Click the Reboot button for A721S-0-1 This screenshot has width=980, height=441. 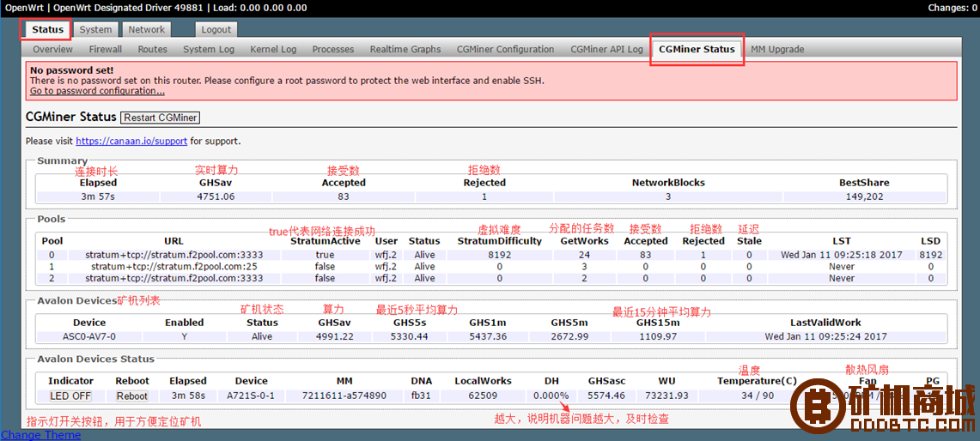pos(132,396)
